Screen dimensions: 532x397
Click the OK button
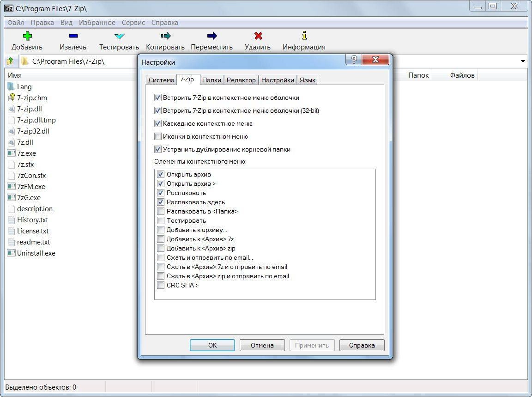click(x=212, y=345)
